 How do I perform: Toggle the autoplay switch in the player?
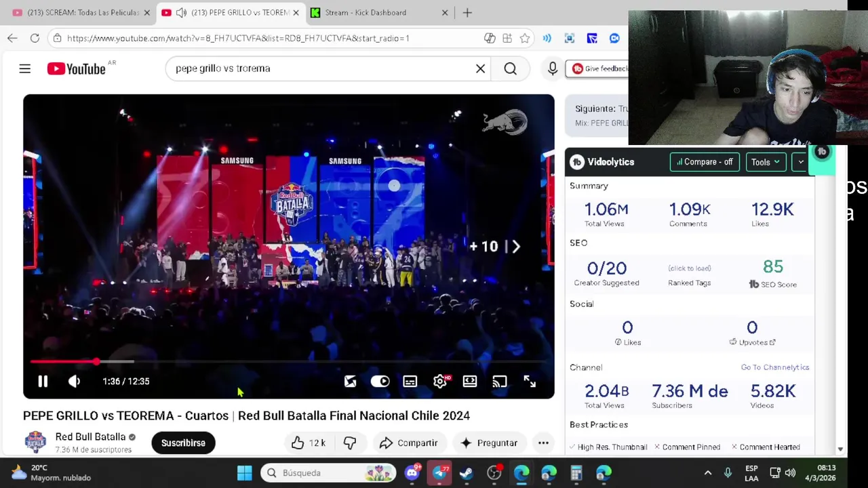click(x=380, y=382)
